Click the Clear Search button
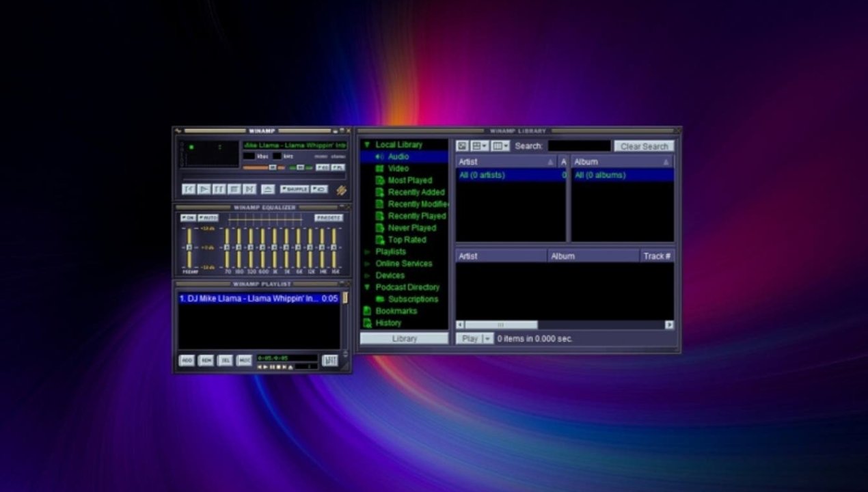This screenshot has height=492, width=868. [x=644, y=146]
